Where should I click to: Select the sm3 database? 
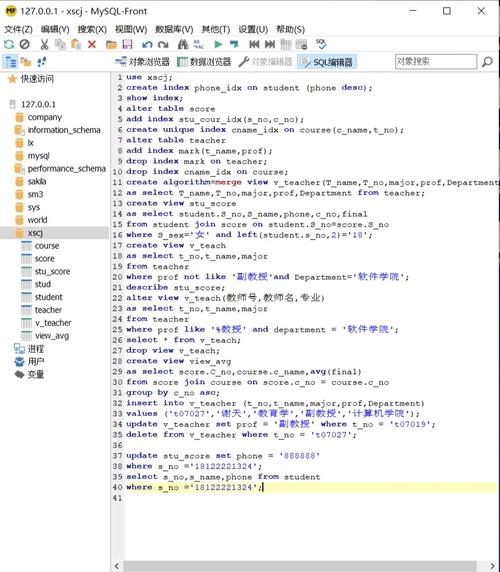(35, 194)
